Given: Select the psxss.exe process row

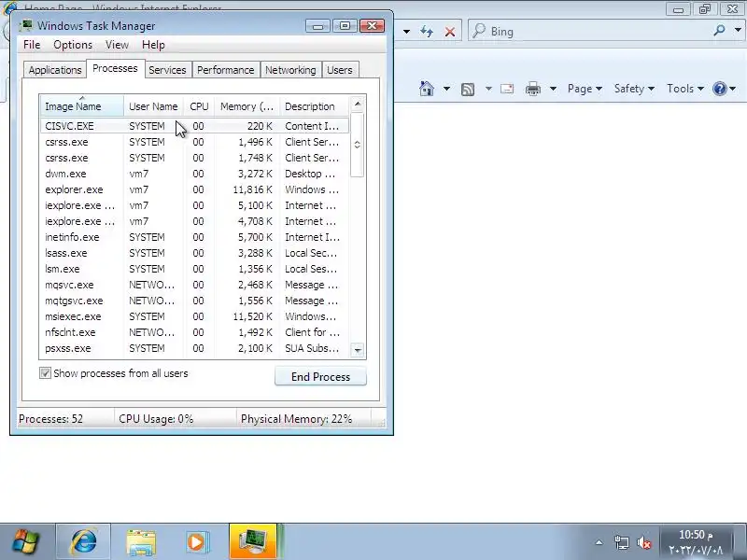Looking at the screenshot, I should pos(194,348).
